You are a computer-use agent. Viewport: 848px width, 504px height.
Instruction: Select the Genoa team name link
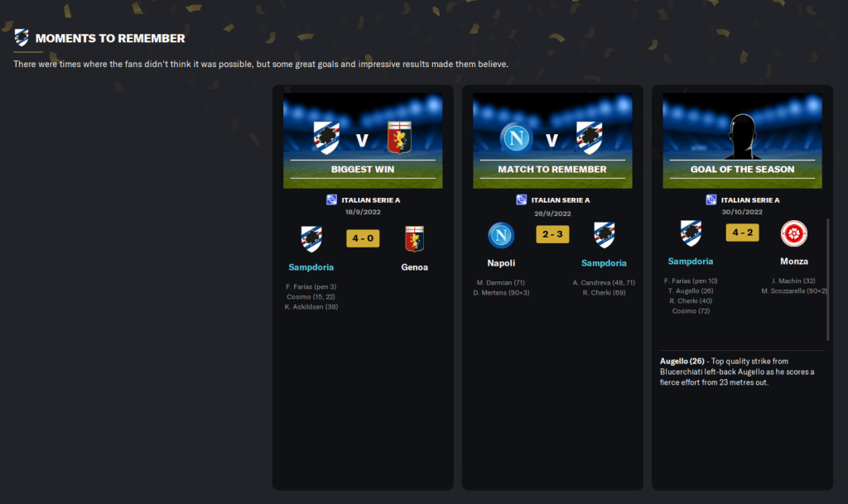(x=415, y=266)
